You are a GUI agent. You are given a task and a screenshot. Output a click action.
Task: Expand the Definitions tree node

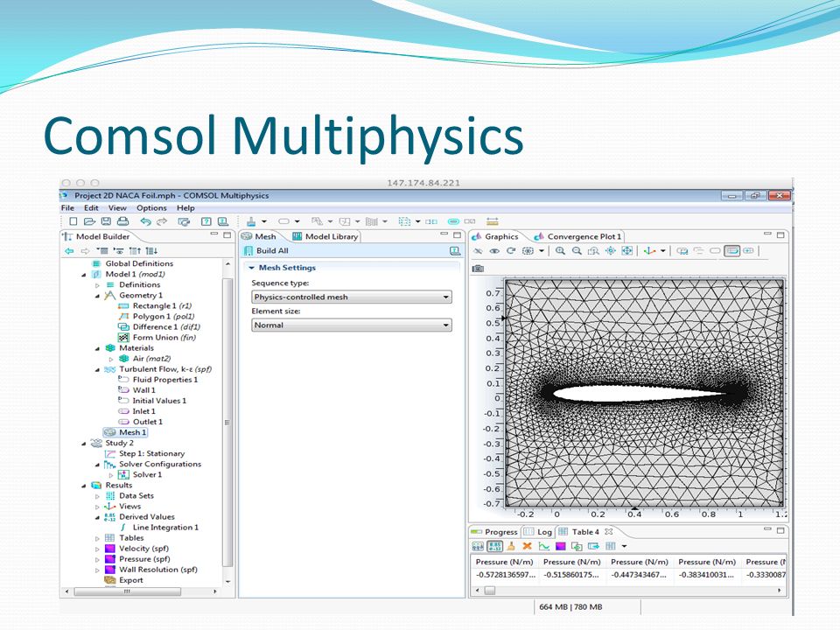(97, 285)
